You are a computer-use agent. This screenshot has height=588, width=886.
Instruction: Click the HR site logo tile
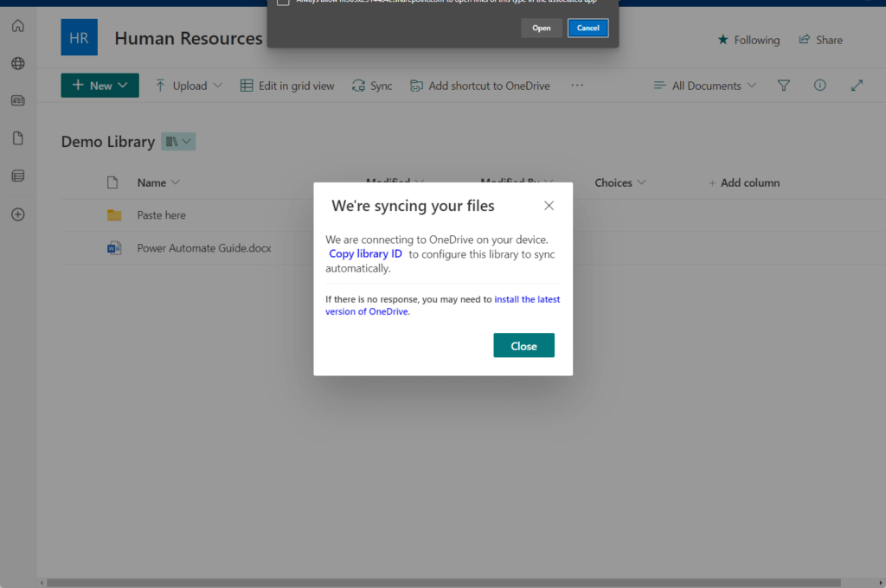(79, 37)
